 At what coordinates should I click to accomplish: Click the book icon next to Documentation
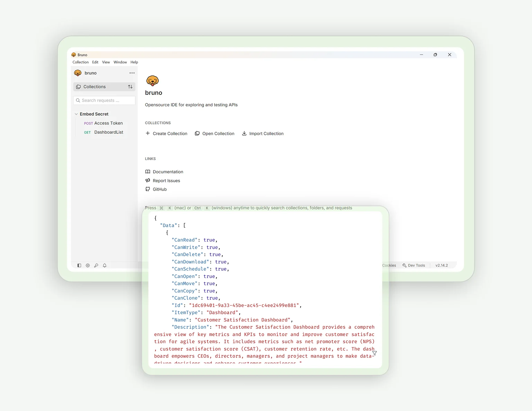148,172
